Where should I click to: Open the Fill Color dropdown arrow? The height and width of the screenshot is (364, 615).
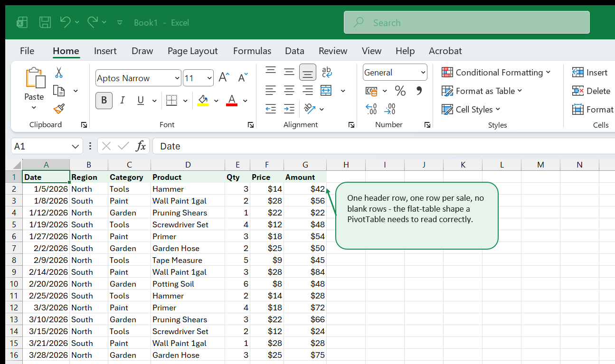(216, 101)
